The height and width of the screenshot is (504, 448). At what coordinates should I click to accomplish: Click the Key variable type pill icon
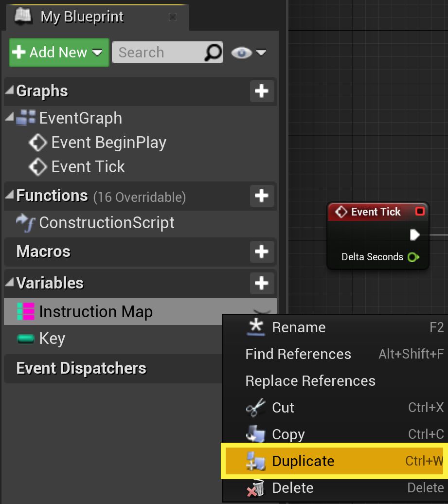click(x=26, y=339)
